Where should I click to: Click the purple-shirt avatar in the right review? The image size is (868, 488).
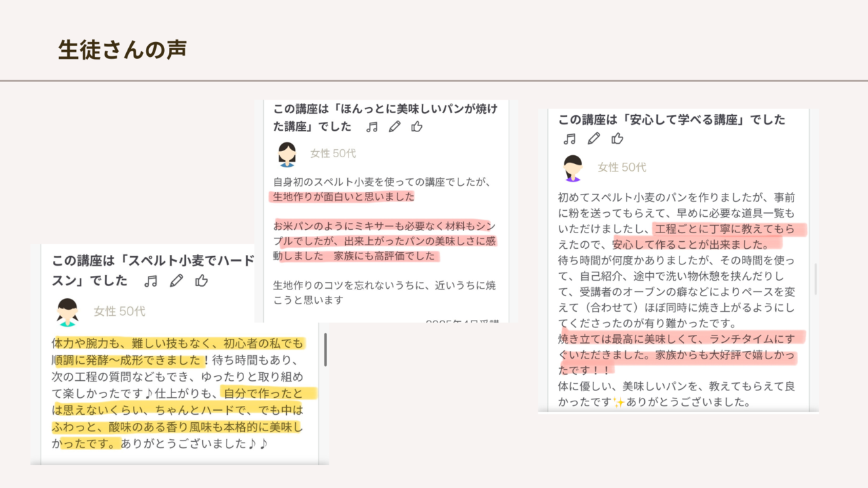coord(573,168)
